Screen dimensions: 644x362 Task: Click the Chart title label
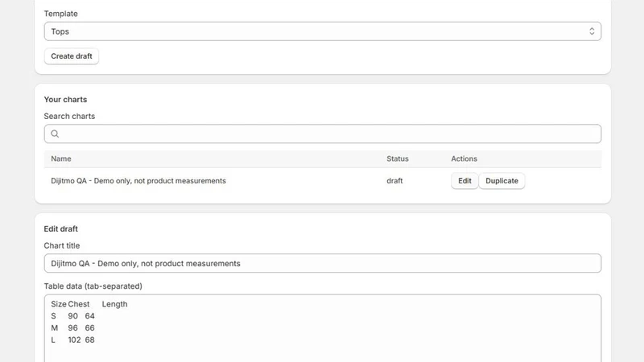62,245
